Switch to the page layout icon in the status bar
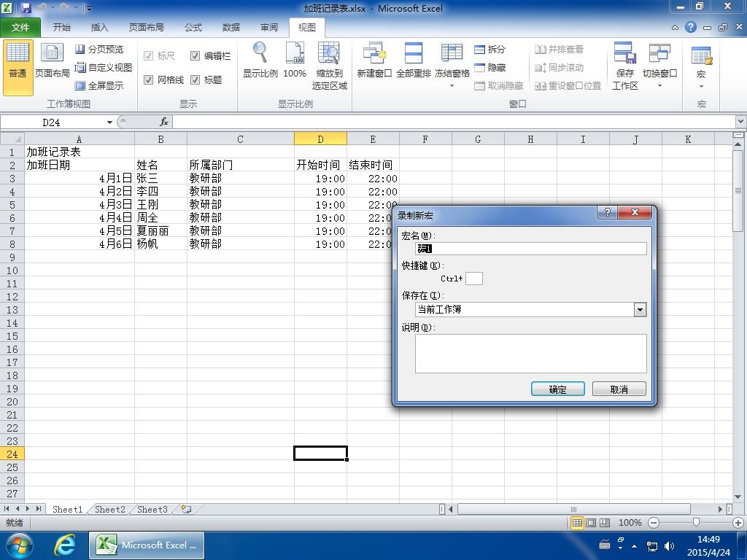 click(x=591, y=523)
